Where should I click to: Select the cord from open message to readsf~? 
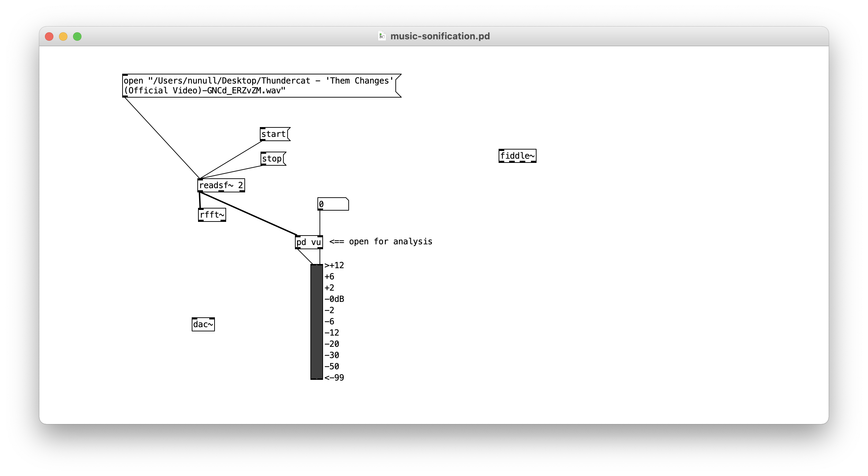click(162, 138)
